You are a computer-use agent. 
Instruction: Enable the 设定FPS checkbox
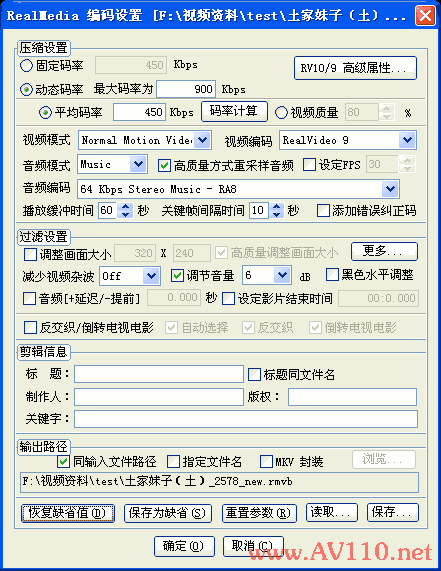309,165
